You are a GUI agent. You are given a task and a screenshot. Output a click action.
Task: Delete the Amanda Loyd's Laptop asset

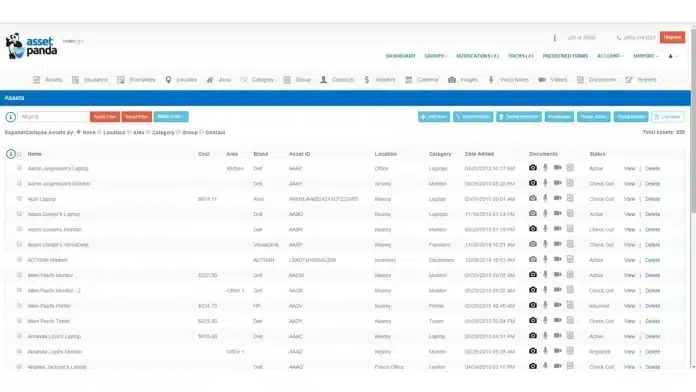pos(652,337)
